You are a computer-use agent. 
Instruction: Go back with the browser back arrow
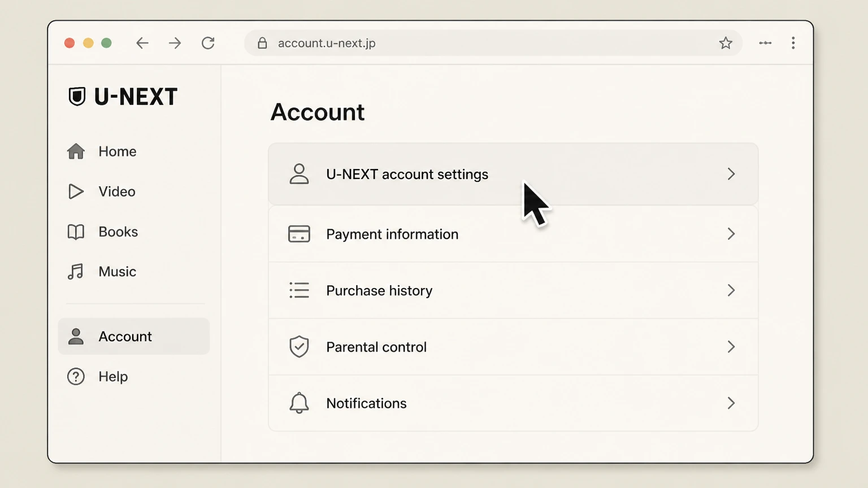pos(142,43)
